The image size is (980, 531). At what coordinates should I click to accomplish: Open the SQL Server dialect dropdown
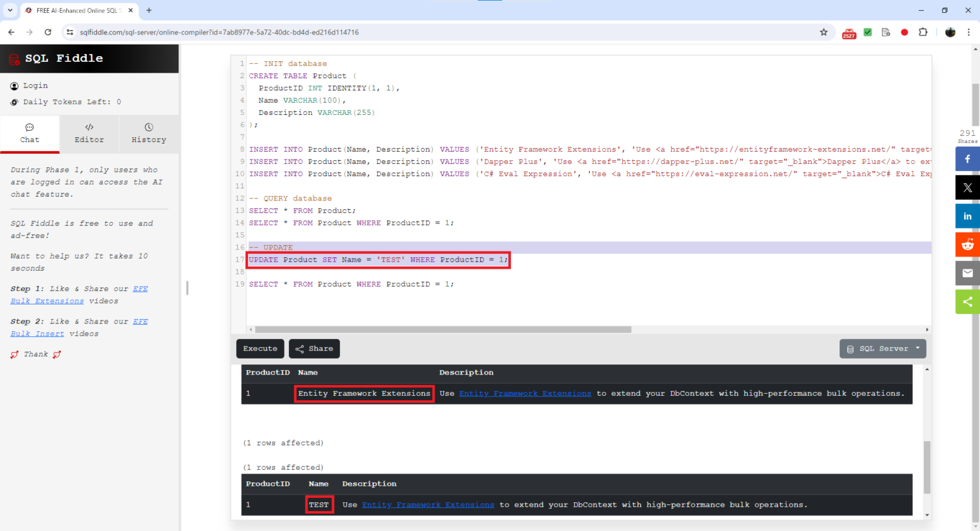click(882, 348)
